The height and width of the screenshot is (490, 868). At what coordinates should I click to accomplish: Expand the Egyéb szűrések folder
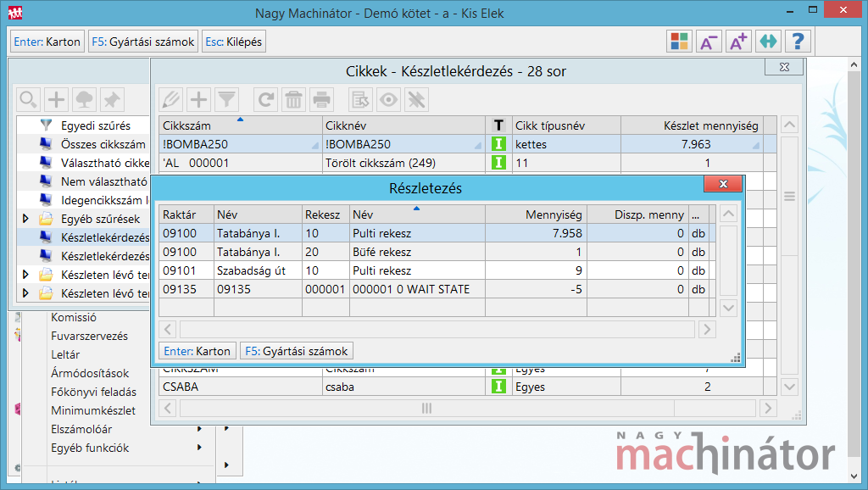pos(25,219)
